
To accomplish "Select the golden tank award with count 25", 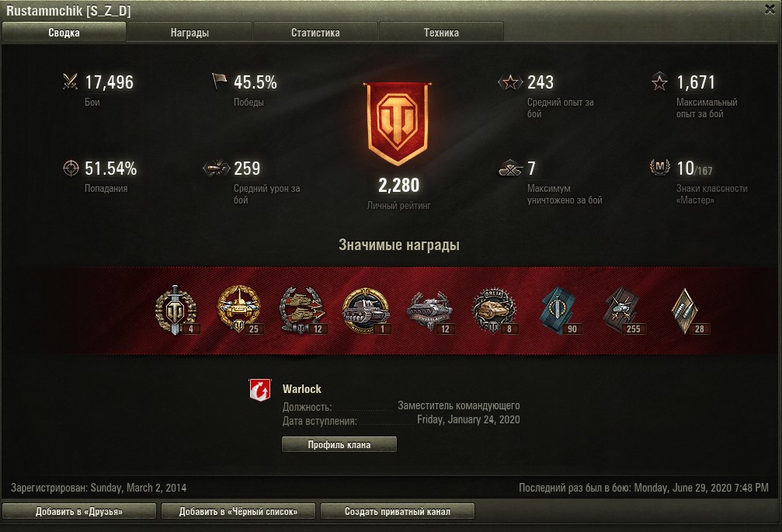I will [240, 310].
